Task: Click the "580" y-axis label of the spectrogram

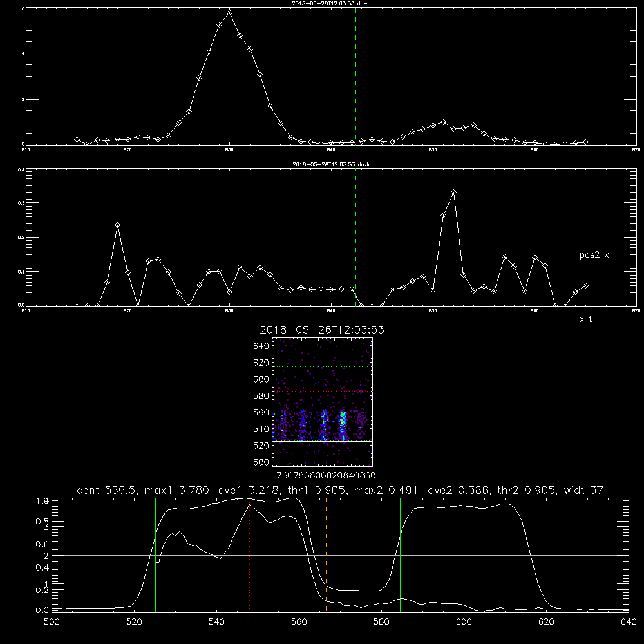Action: (x=261, y=396)
